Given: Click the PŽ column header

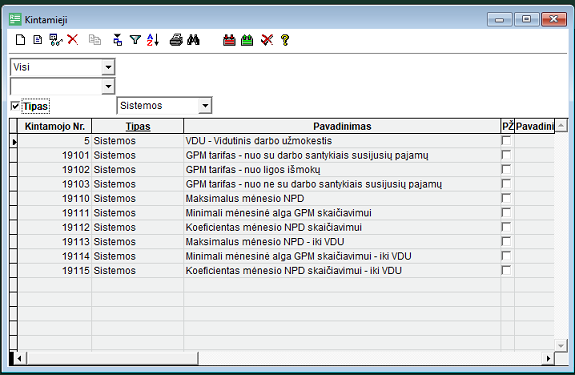Looking at the screenshot, I should (508, 126).
